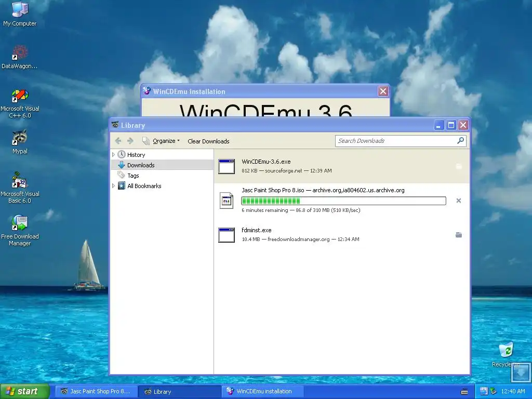
Task: Open containing folder for fdminst.exe
Action: click(x=459, y=235)
